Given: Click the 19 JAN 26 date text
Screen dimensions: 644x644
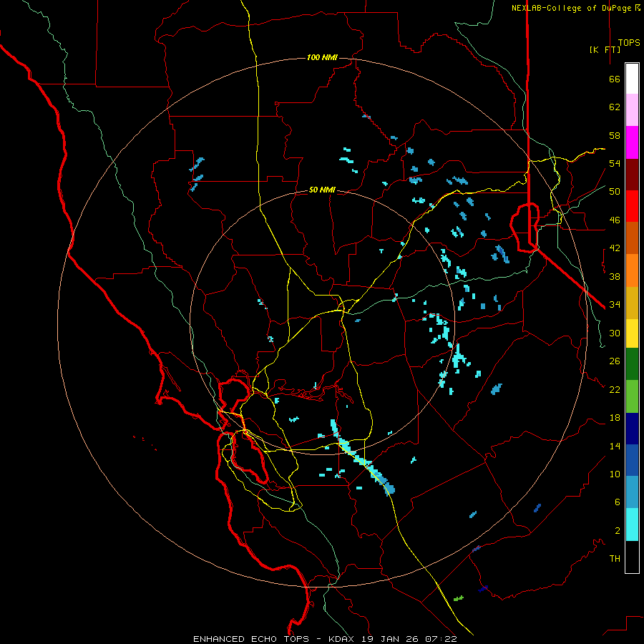Looking at the screenshot, I should click(x=391, y=639).
